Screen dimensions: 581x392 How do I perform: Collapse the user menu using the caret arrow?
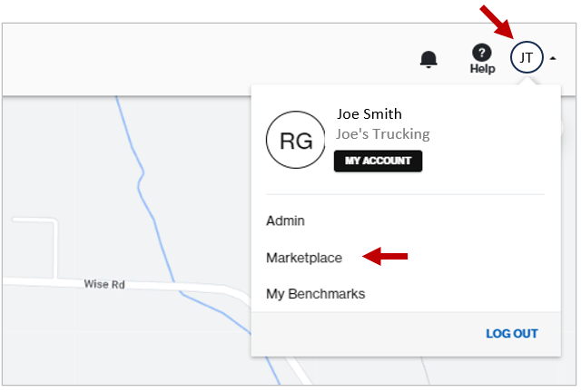coord(553,58)
